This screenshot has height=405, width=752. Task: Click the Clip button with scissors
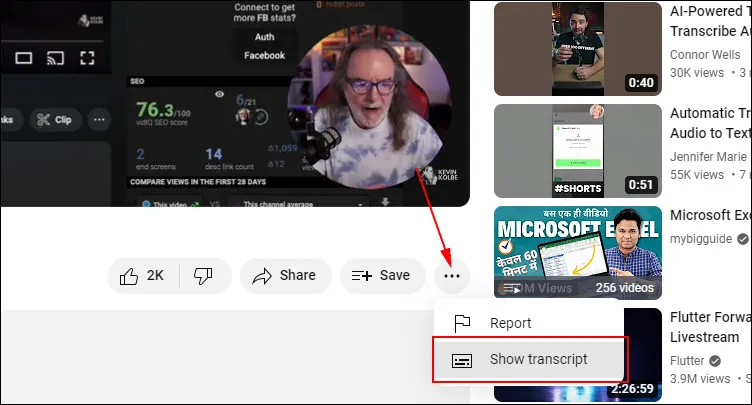tap(55, 120)
